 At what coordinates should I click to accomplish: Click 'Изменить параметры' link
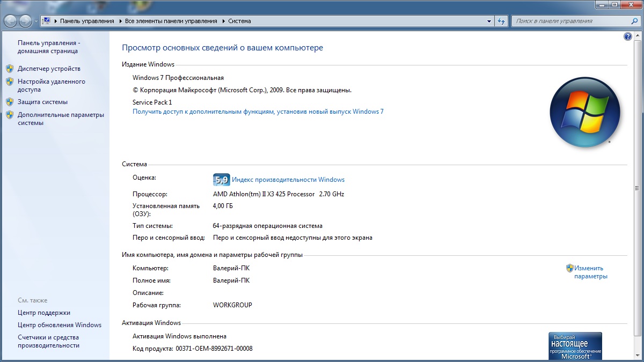[x=590, y=272]
